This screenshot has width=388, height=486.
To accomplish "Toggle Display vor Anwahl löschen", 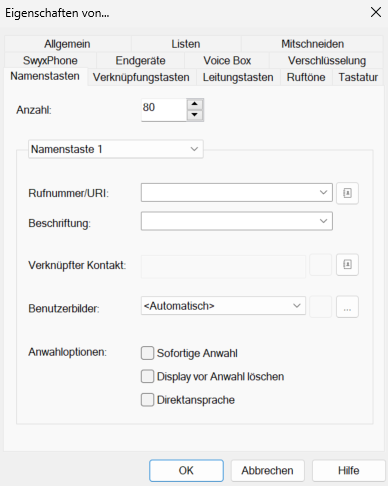I will [147, 376].
